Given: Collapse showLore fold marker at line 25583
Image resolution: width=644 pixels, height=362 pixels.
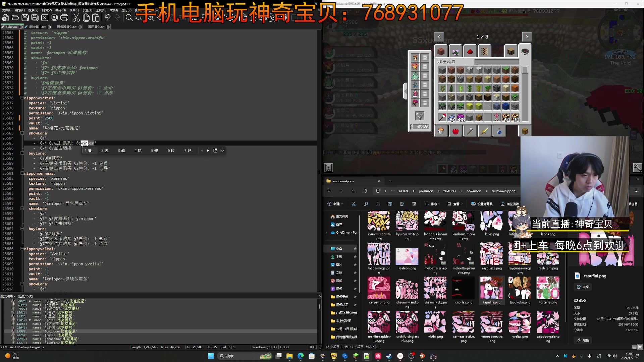Looking at the screenshot, I should pyautogui.click(x=22, y=133).
